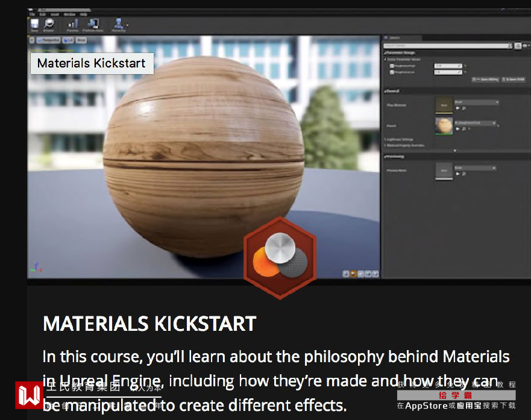Screen dimensions: 531x420
Task: Open the Help menu
Action: pos(83,14)
